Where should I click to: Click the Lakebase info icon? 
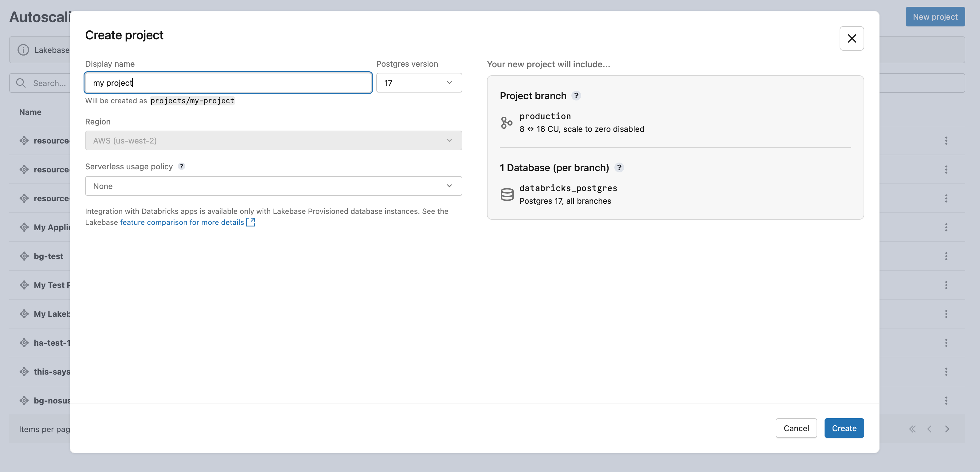pos(23,50)
